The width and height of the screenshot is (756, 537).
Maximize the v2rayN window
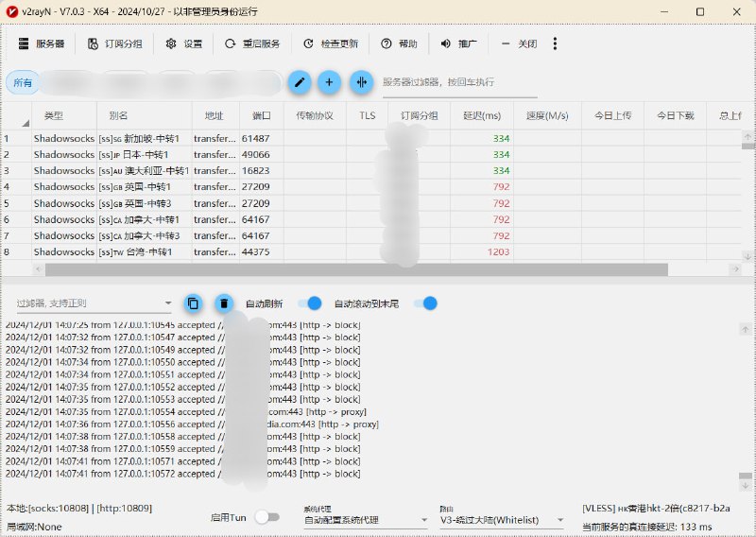coord(700,11)
